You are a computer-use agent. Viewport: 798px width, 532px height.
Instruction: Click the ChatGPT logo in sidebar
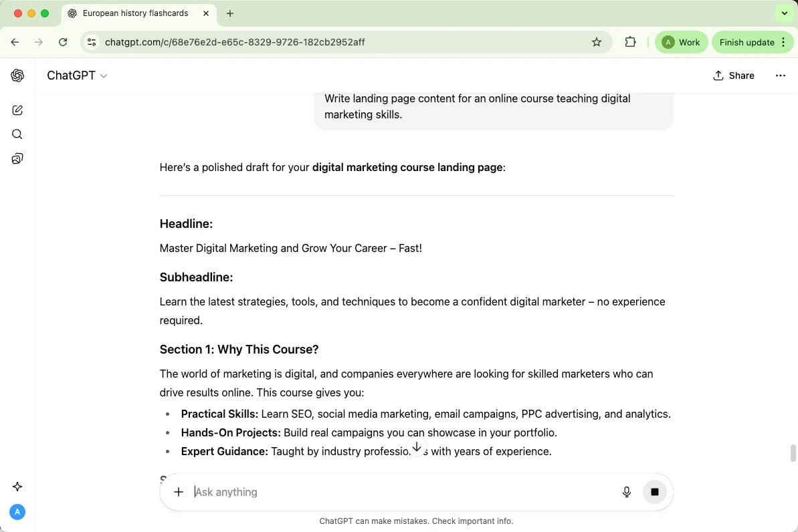point(17,76)
